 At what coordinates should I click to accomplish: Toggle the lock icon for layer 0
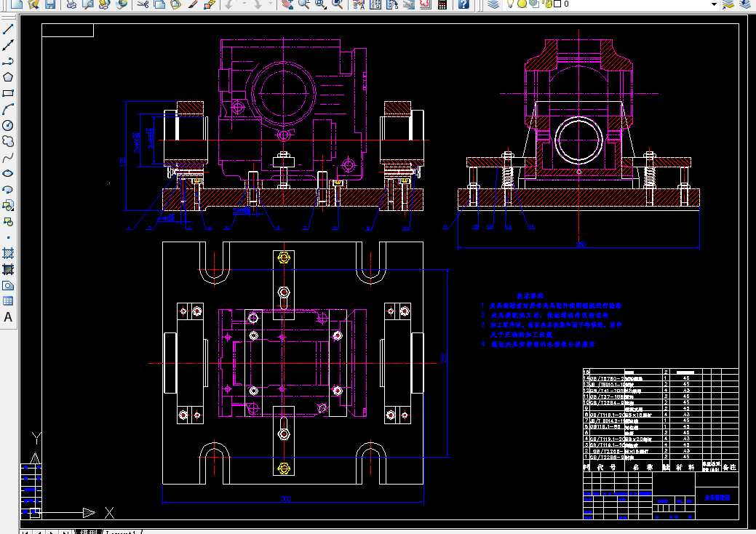(x=548, y=4)
